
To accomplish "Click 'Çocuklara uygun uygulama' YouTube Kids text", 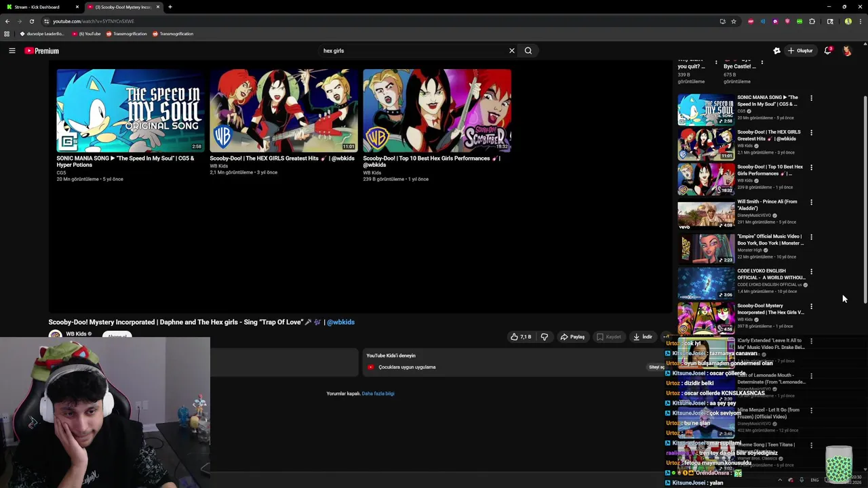I will click(x=407, y=367).
